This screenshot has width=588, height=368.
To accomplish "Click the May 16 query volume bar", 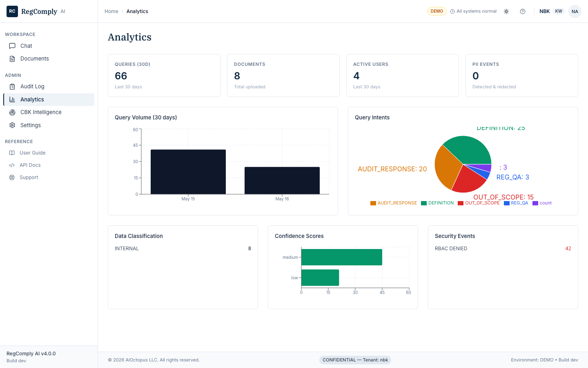I will [x=282, y=181].
